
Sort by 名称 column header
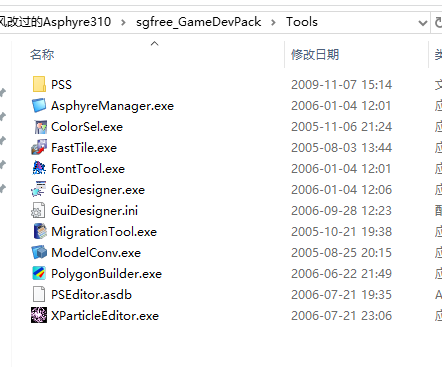[x=42, y=55]
